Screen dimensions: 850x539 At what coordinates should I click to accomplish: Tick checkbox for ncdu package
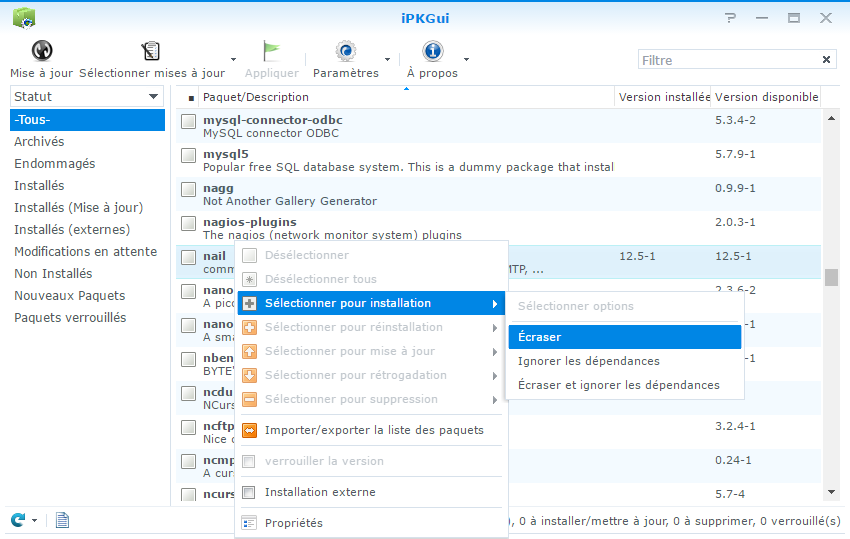point(189,393)
